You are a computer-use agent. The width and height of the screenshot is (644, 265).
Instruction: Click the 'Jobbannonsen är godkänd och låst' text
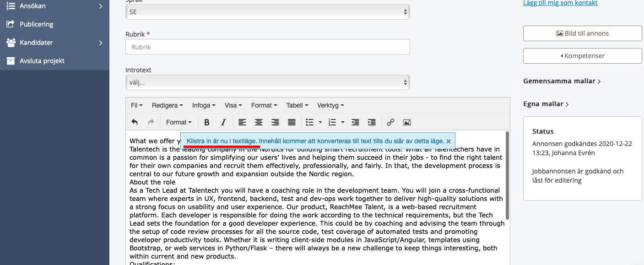pyautogui.click(x=578, y=176)
